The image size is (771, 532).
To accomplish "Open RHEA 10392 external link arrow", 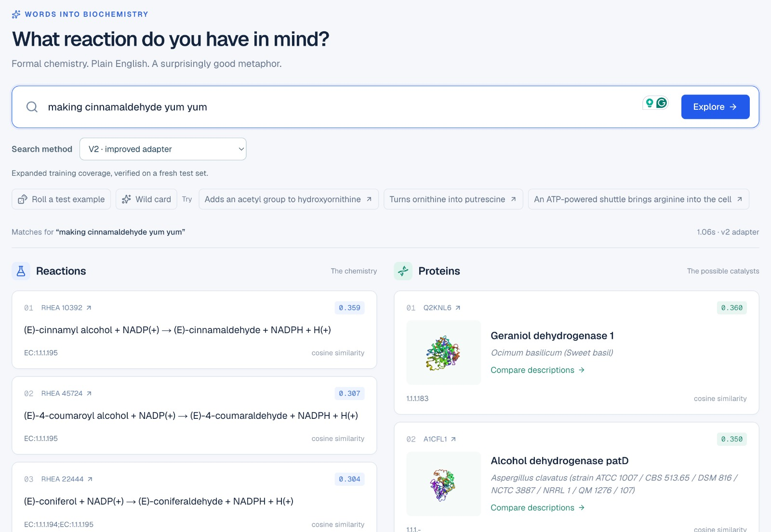I will (x=89, y=308).
